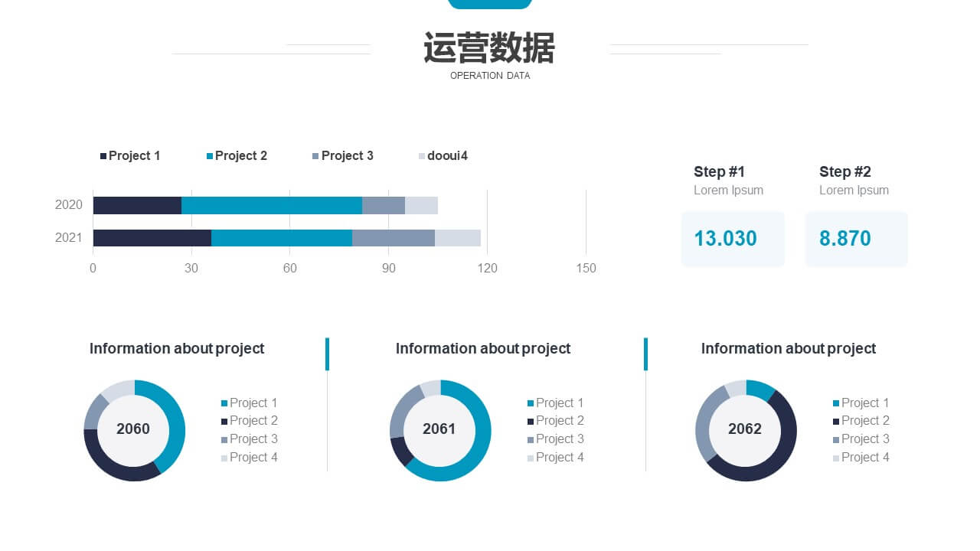
Task: Click the 2060 donut chart center label
Action: (133, 429)
